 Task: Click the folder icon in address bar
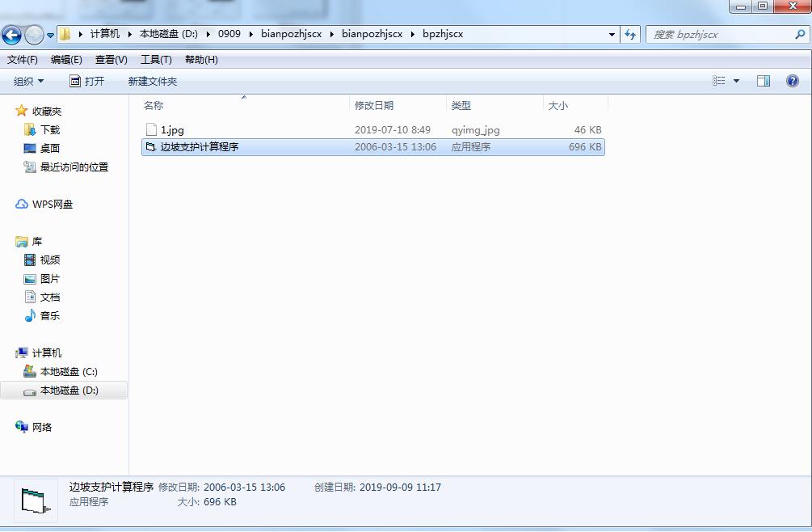[65, 34]
